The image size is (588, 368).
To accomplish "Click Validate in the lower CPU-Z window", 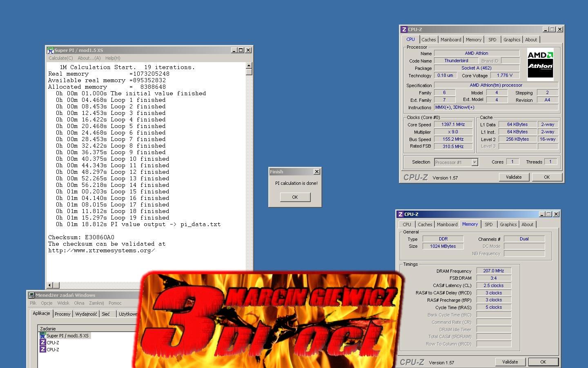I will pyautogui.click(x=510, y=362).
